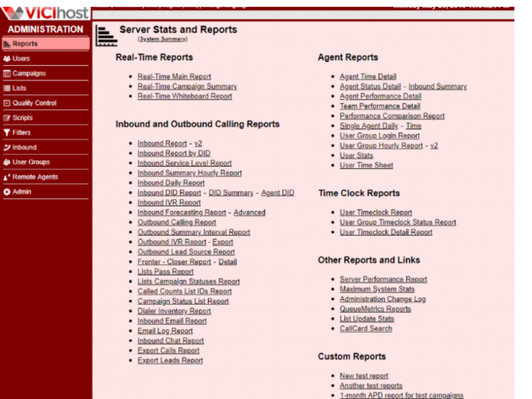Select User Groups in the sidebar
The height and width of the screenshot is (399, 532).
[46, 162]
